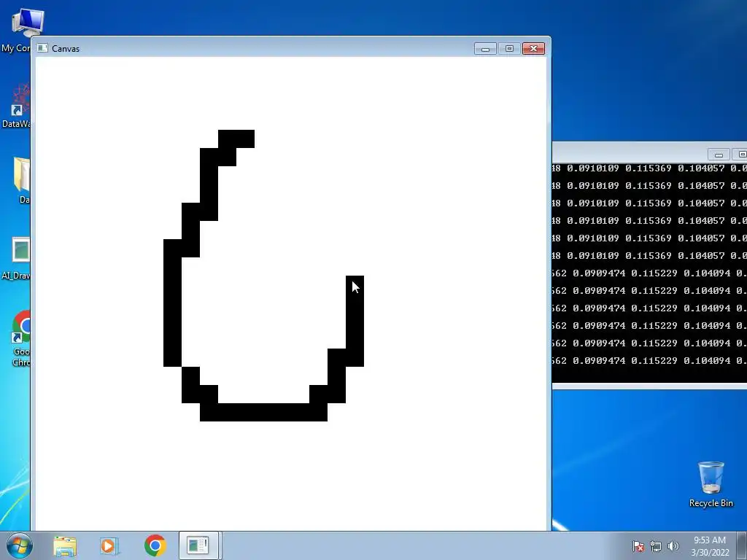The height and width of the screenshot is (560, 747).
Task: Click the Canvas window title icon
Action: (x=42, y=48)
